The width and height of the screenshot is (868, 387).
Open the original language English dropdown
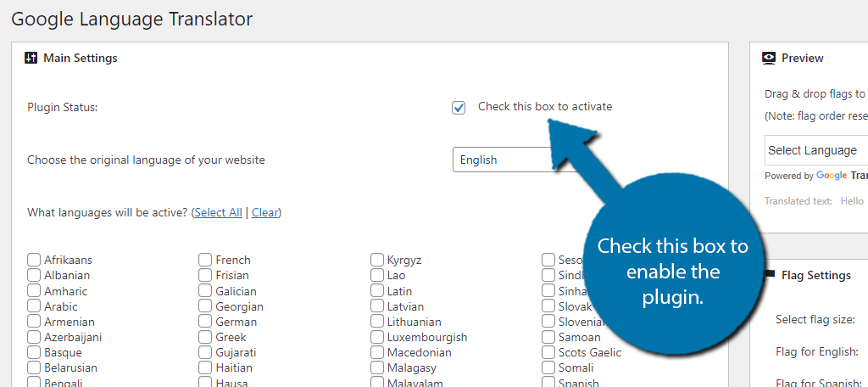pos(515,160)
